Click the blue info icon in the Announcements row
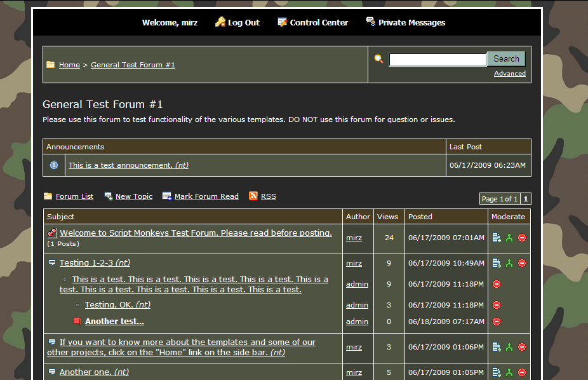588x380 pixels. tap(54, 165)
